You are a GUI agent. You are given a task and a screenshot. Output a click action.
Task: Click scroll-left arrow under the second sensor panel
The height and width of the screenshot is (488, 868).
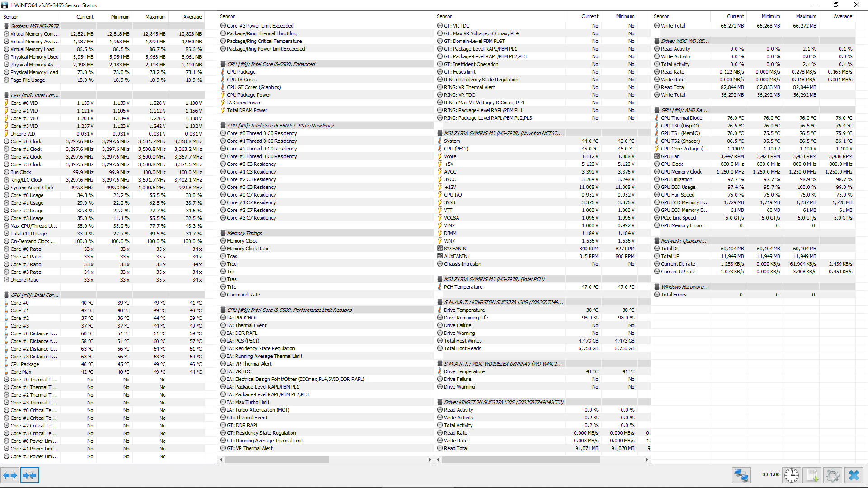point(222,460)
